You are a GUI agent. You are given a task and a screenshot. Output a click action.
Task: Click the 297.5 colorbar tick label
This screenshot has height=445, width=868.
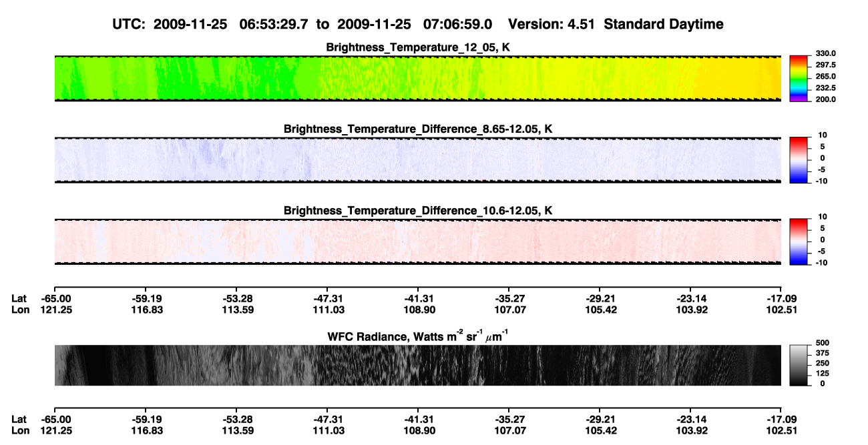[825, 65]
